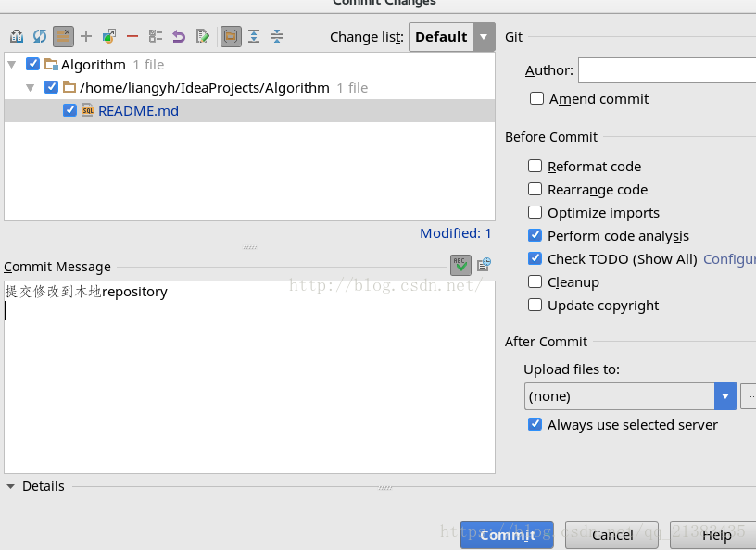Collapse the Details section
The image size is (756, 550).
pyautogui.click(x=10, y=486)
